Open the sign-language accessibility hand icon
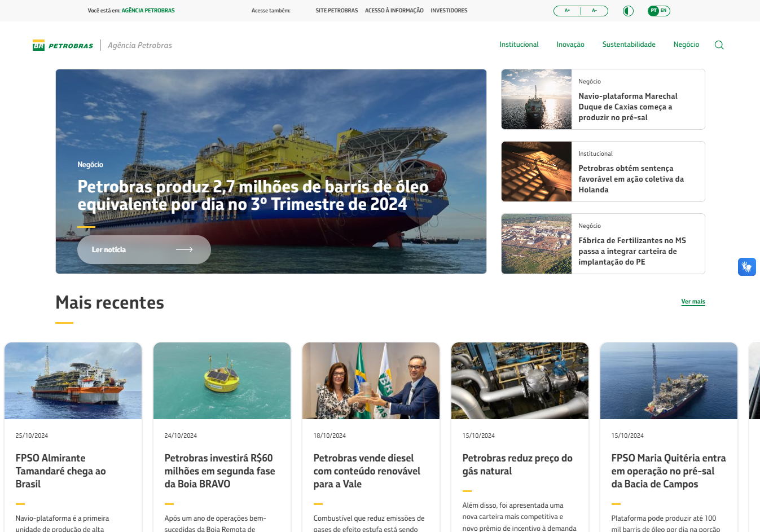This screenshot has height=532, width=760. (x=746, y=267)
